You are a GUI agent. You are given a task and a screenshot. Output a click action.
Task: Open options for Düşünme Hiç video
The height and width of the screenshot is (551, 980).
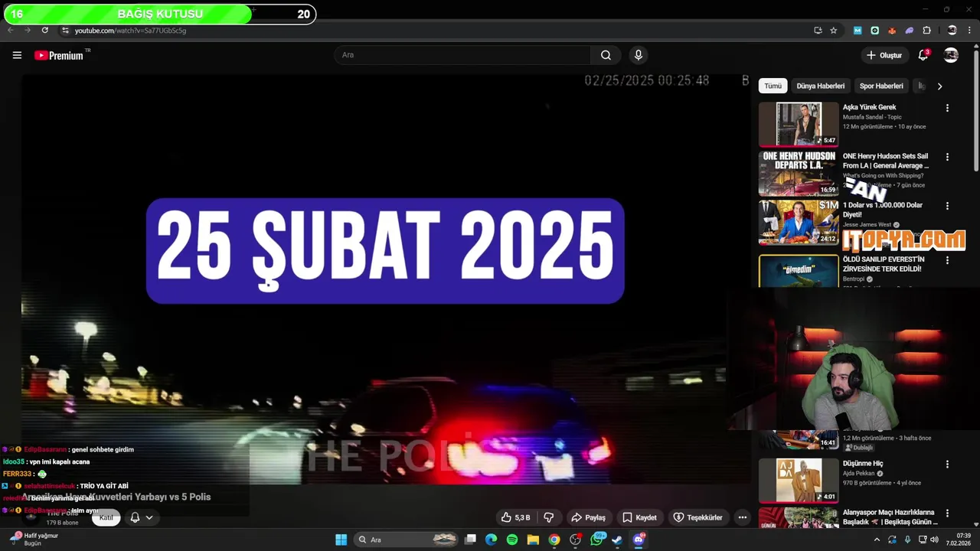click(947, 464)
